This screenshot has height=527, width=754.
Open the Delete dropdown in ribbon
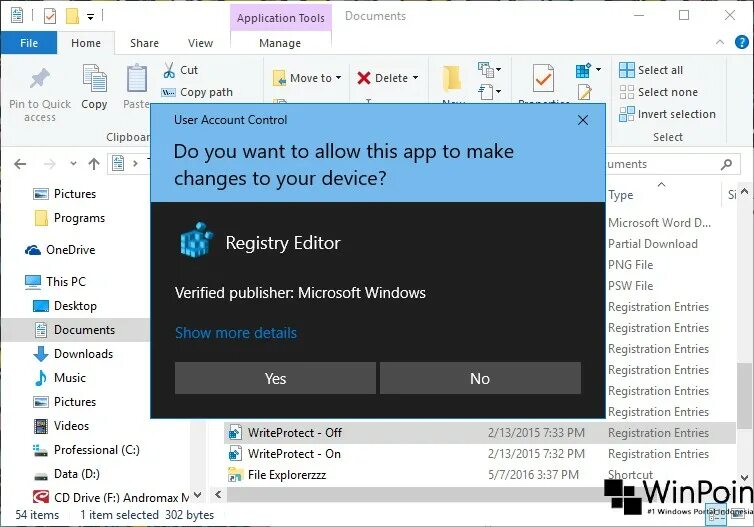[x=388, y=78]
